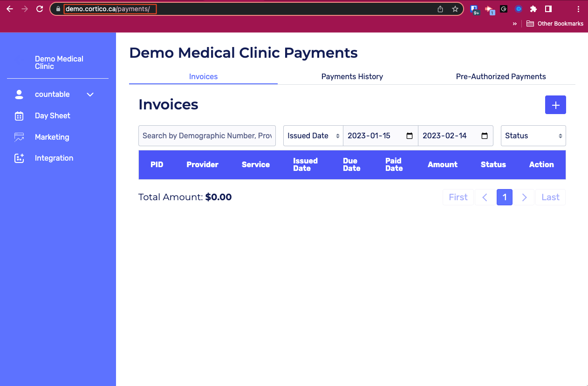Switch to the Payments History tab
588x386 pixels.
point(352,76)
